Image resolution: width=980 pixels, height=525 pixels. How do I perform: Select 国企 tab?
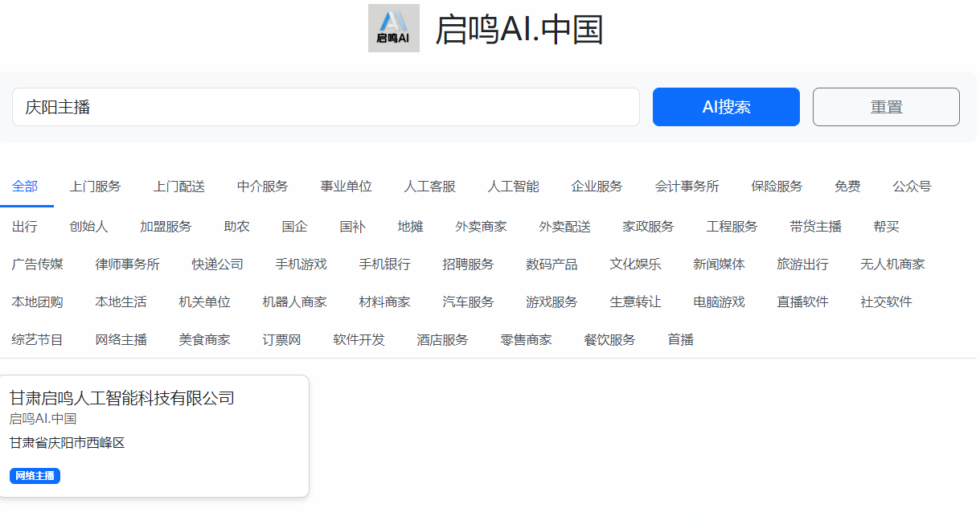click(295, 227)
